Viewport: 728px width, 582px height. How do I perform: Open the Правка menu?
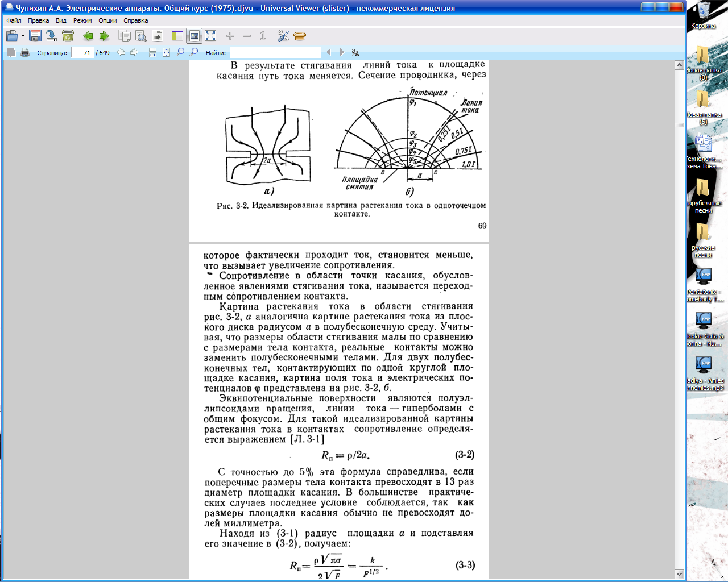click(x=38, y=20)
